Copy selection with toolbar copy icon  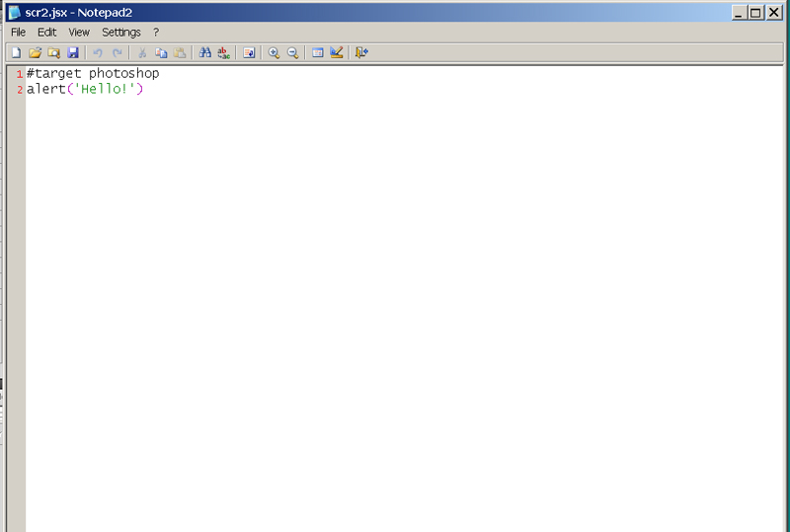(x=161, y=52)
